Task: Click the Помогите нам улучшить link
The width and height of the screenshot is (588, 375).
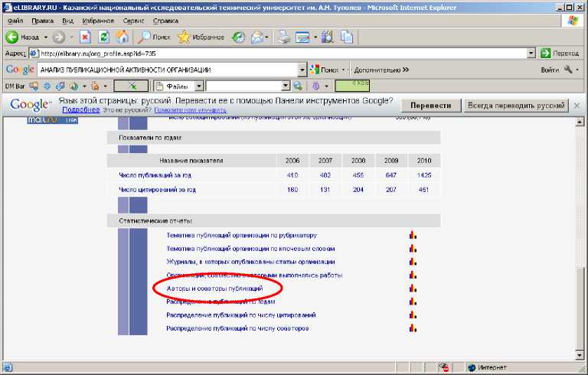Action: (x=190, y=110)
